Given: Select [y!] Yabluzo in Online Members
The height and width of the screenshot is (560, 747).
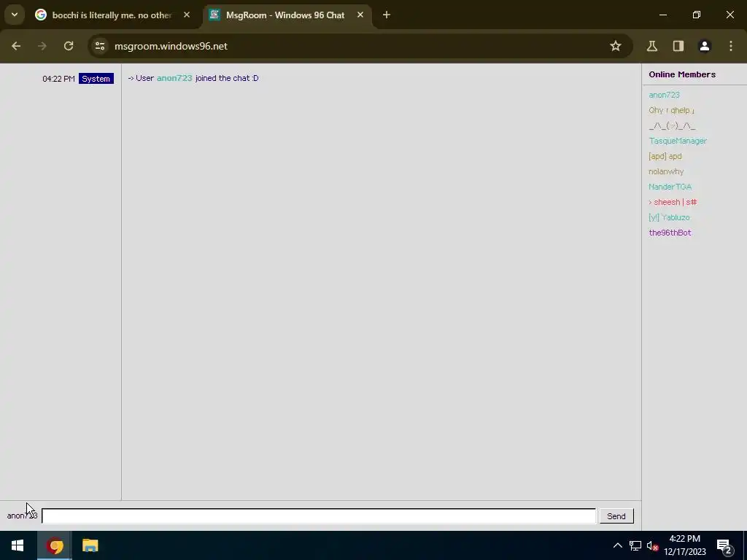Looking at the screenshot, I should (x=669, y=217).
